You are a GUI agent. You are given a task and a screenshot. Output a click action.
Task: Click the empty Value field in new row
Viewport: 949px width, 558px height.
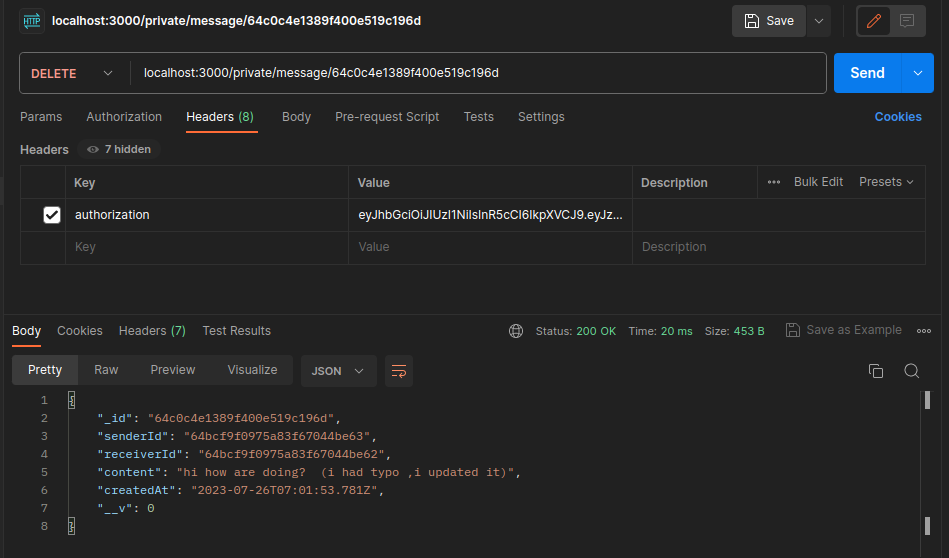click(x=490, y=247)
